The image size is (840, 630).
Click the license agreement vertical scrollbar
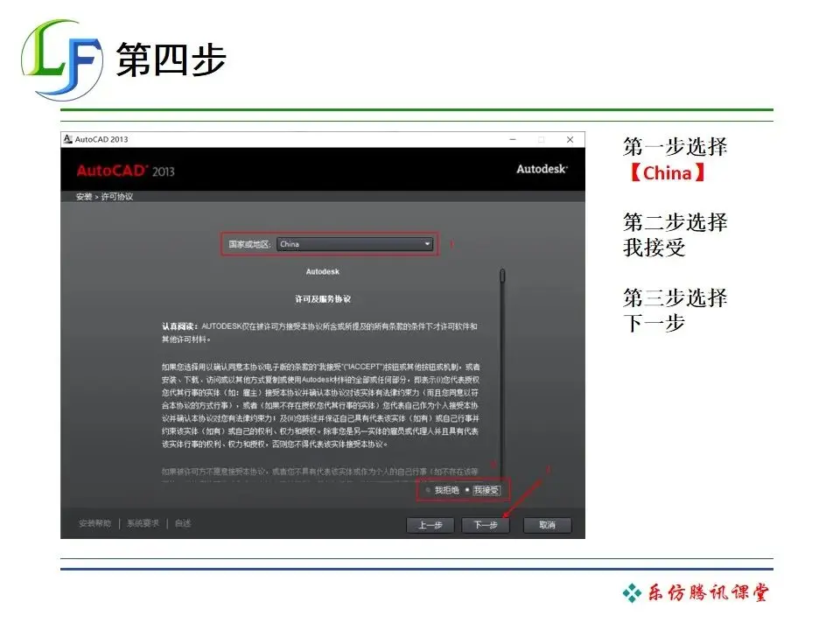click(x=502, y=375)
